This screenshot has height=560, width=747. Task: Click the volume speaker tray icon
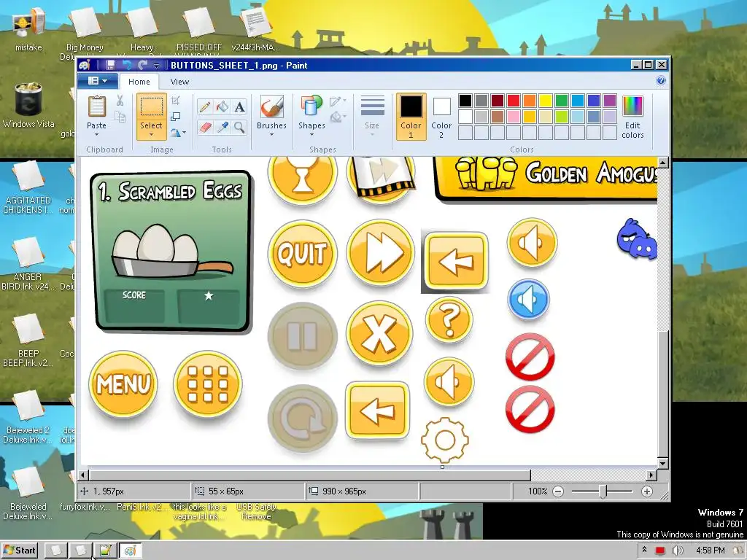[x=676, y=551]
